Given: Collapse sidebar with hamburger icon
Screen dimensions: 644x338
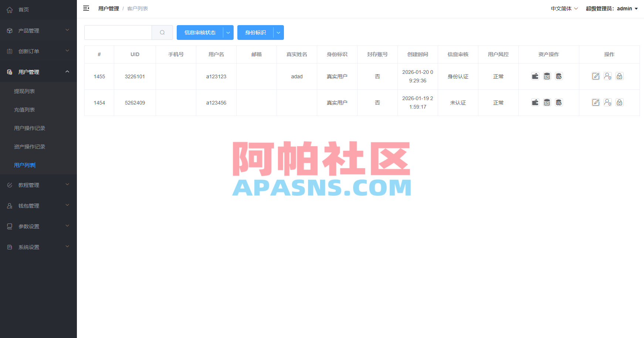Looking at the screenshot, I should pos(86,8).
